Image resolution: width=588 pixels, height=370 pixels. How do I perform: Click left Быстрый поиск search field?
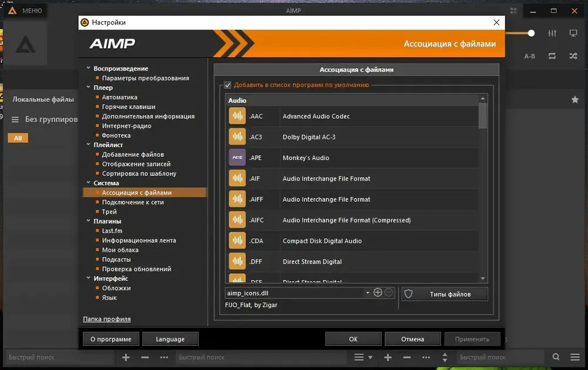point(60,357)
